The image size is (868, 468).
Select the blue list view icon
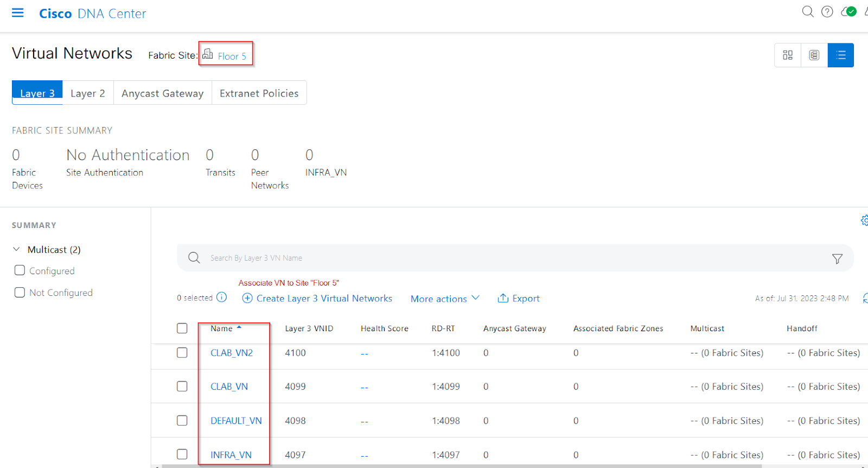[x=841, y=55]
